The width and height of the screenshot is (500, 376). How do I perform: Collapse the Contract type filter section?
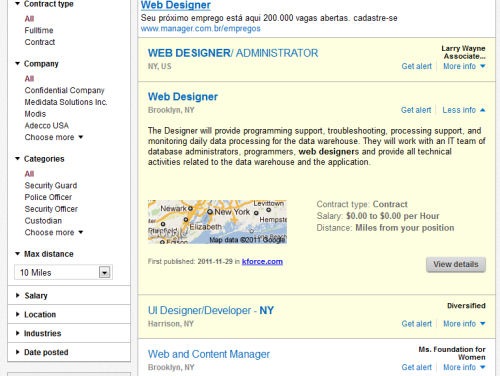44,4
